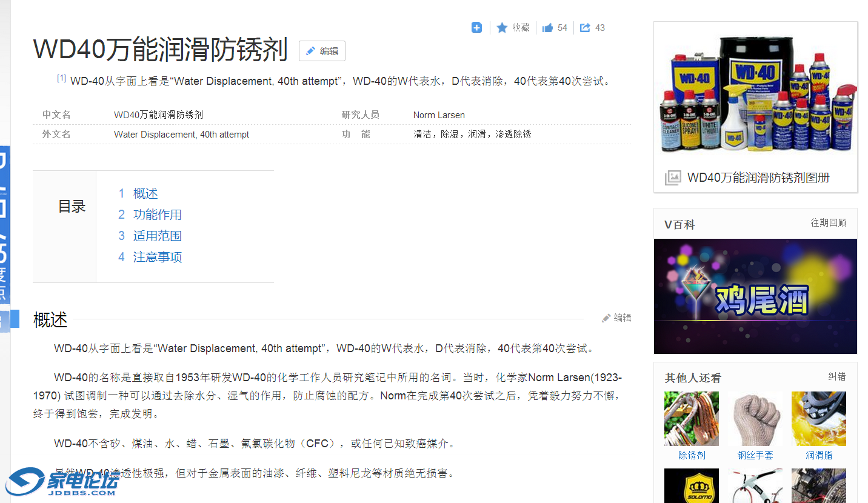Viewport: 868px width, 503px height.
Task: Click the 纠错 link in 其他人还看
Action: pos(837,376)
